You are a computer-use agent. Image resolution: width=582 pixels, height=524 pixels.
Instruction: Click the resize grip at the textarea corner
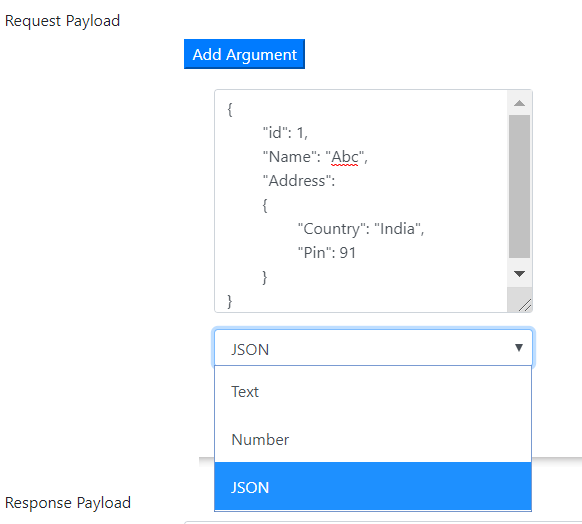[x=525, y=305]
